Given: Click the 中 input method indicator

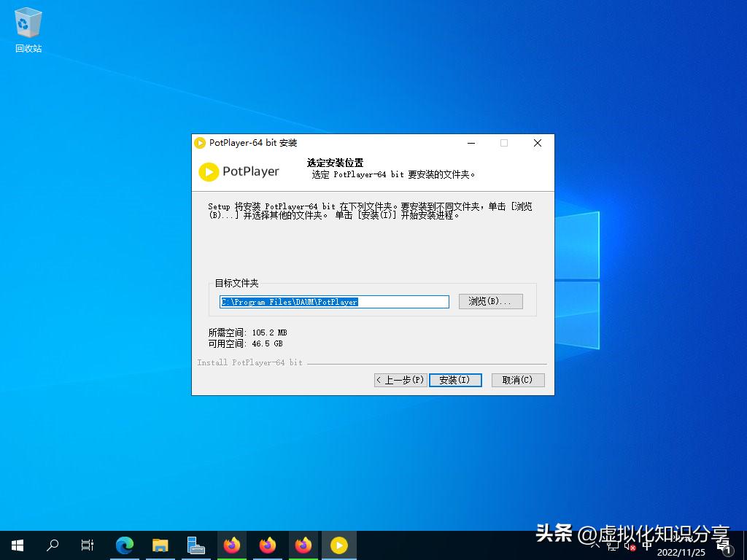Looking at the screenshot, I should 646,545.
